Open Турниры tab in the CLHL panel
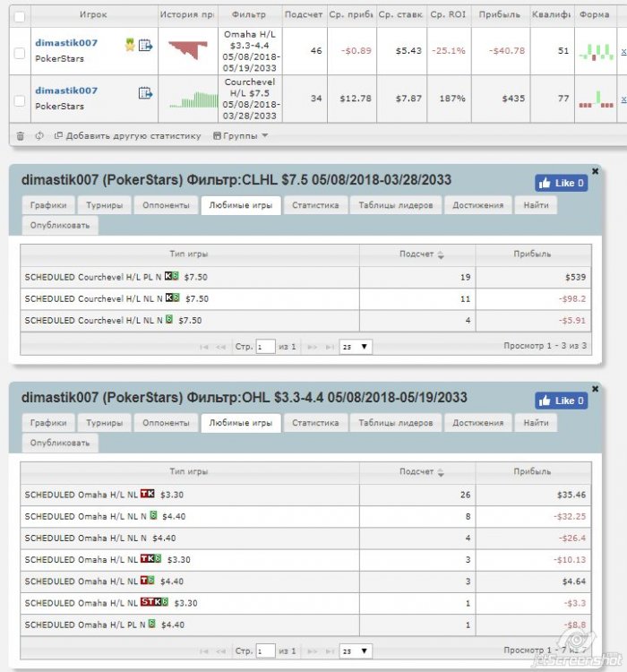 click(104, 205)
